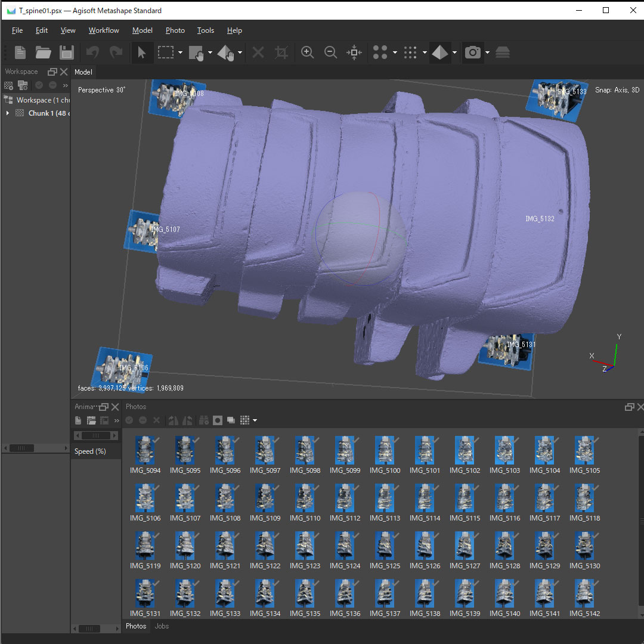Toggle Show Aligned Chunks layers icon
This screenshot has width=644, height=644.
(x=503, y=52)
